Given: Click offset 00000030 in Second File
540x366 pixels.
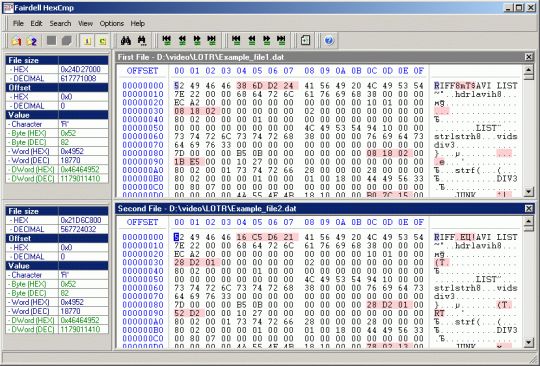Looking at the screenshot, I should pos(143,262).
